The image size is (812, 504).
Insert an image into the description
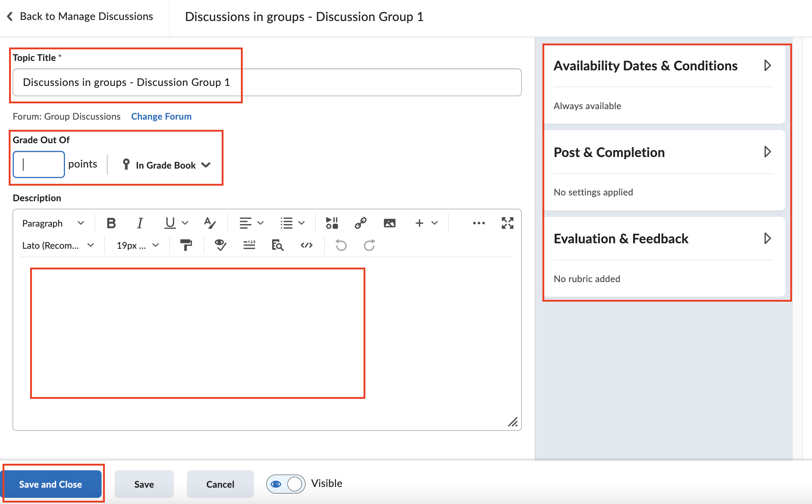pyautogui.click(x=389, y=223)
